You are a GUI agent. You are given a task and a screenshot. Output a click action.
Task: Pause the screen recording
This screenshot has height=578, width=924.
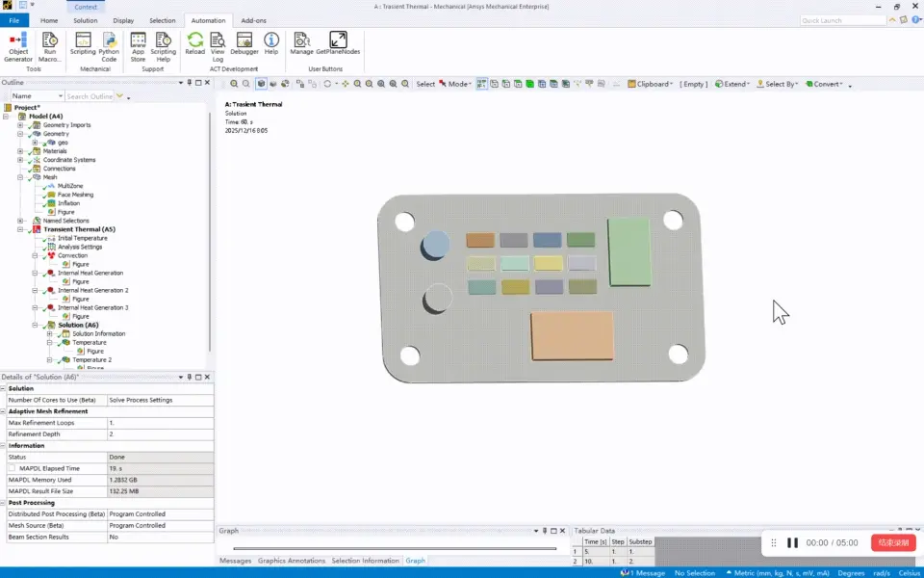click(792, 542)
